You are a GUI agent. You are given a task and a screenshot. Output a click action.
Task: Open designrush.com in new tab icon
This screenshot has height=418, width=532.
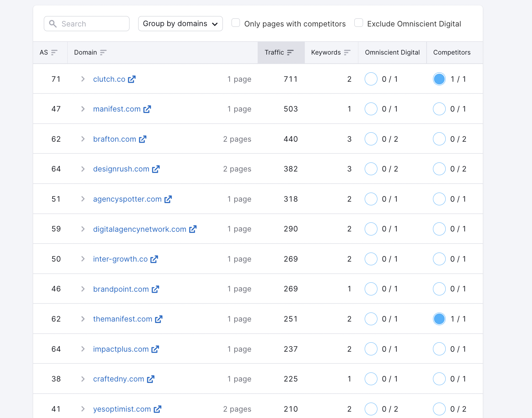pyautogui.click(x=156, y=169)
